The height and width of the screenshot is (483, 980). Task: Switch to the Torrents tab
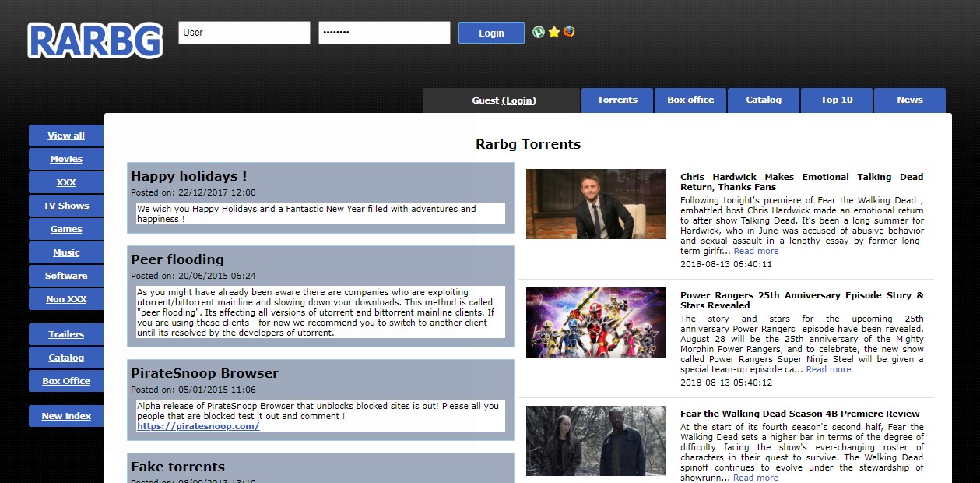617,100
